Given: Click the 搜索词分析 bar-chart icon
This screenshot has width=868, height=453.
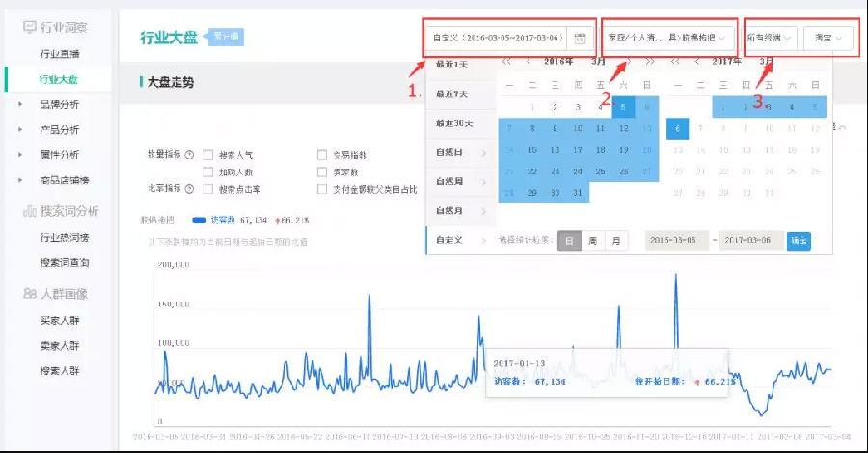Looking at the screenshot, I should pyautogui.click(x=30, y=211).
